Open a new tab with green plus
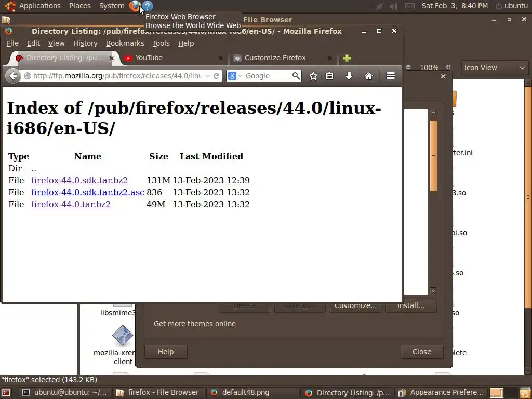532x399 pixels. pyautogui.click(x=347, y=58)
